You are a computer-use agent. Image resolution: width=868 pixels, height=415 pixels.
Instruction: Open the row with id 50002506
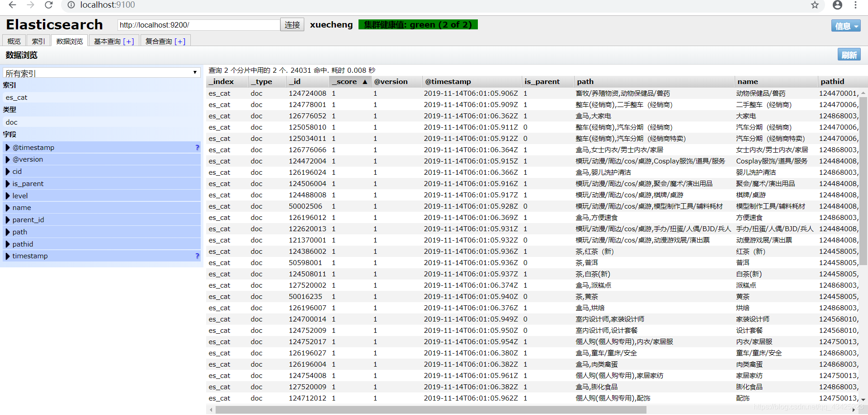pos(306,206)
